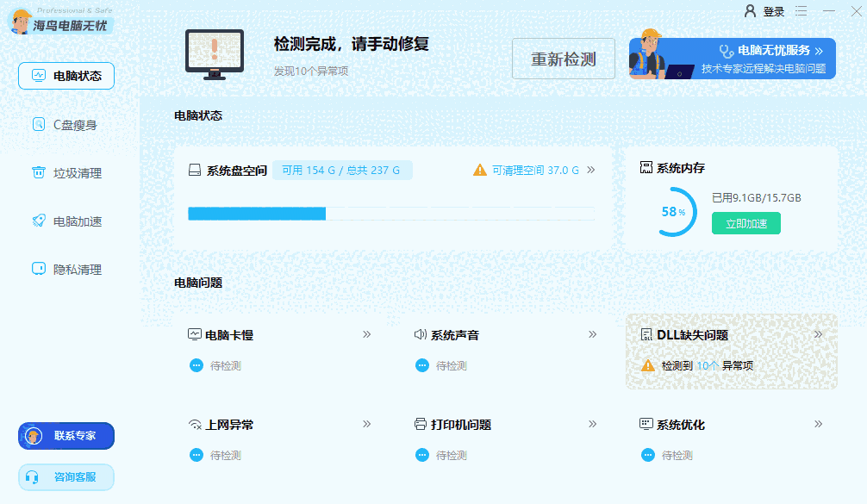Viewport: 867px width, 504px height.
Task: Click the 系统声音 speaker icon
Action: tap(420, 334)
